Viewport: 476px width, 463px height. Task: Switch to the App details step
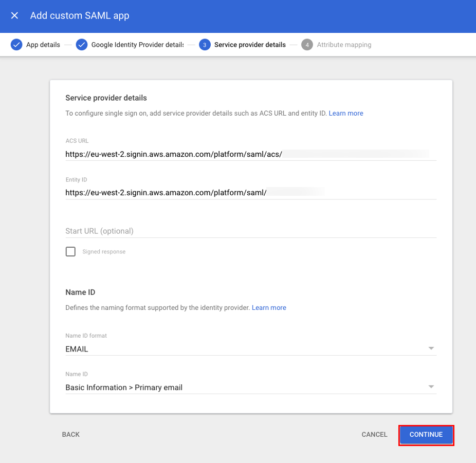pos(44,45)
